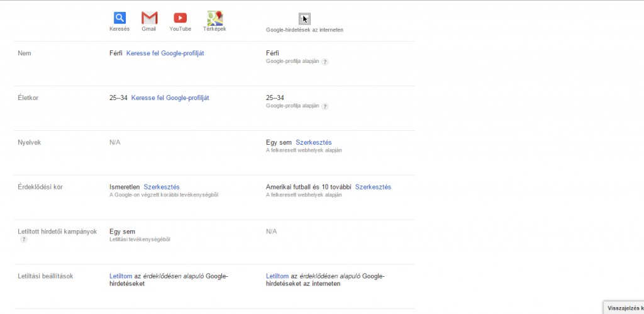The image size is (644, 314).
Task: Open help icon in the Életkor row
Action: click(325, 106)
